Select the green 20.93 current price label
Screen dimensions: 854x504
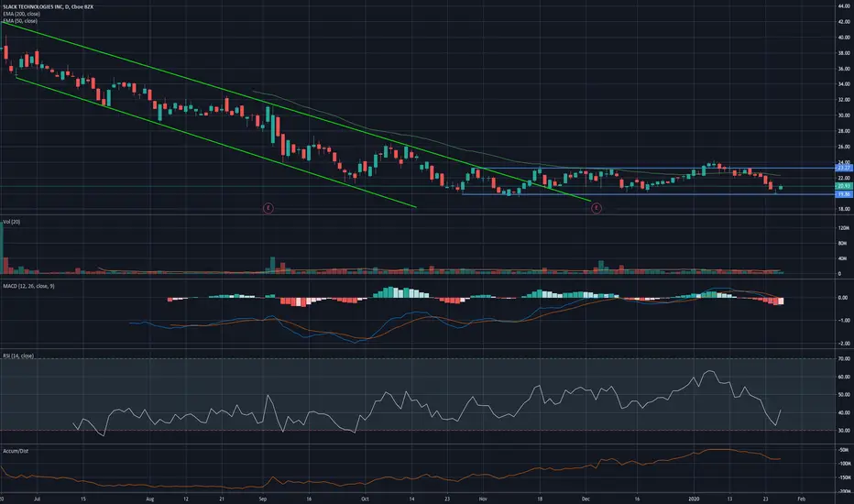(844, 186)
